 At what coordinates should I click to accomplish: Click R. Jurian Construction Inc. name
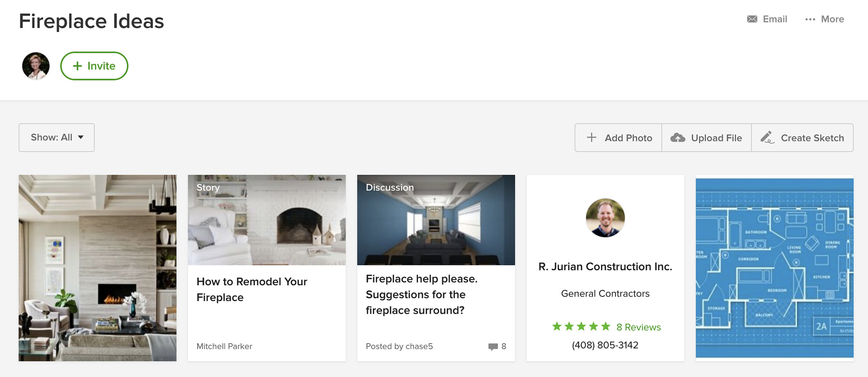[605, 266]
